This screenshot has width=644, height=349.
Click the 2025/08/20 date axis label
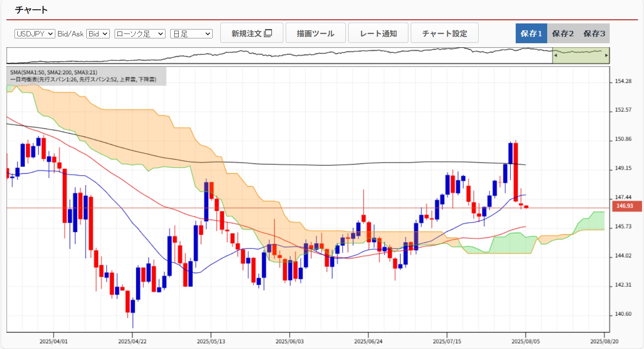pyautogui.click(x=604, y=341)
